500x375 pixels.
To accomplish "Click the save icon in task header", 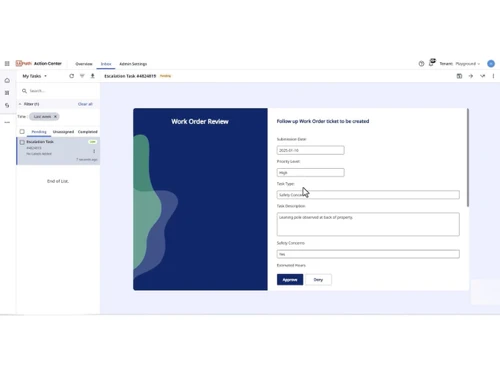I will click(x=459, y=76).
